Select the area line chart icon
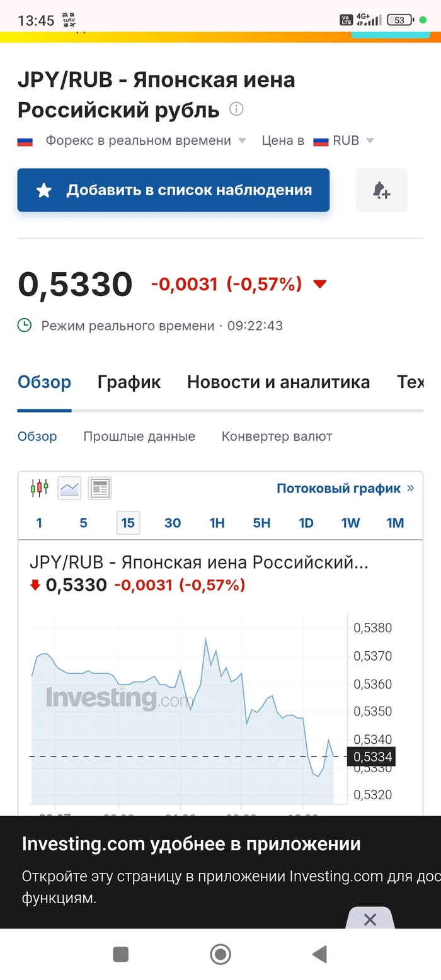This screenshot has width=441, height=980. [69, 487]
